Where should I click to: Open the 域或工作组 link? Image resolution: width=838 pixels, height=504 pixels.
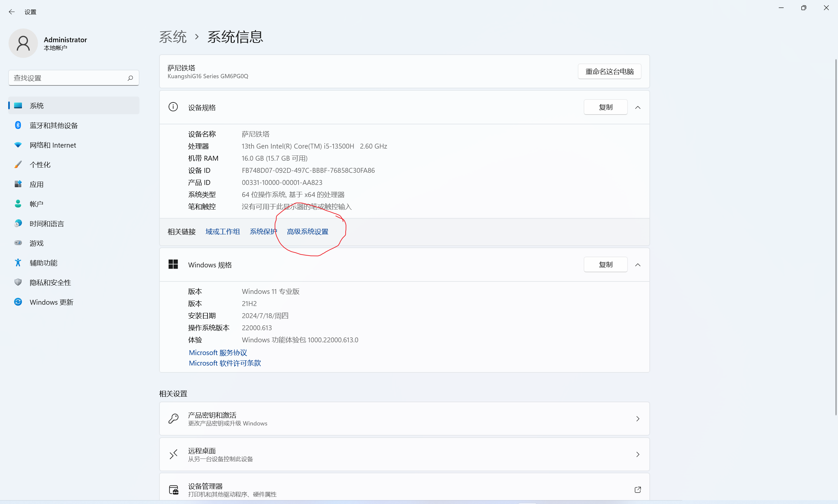223,232
